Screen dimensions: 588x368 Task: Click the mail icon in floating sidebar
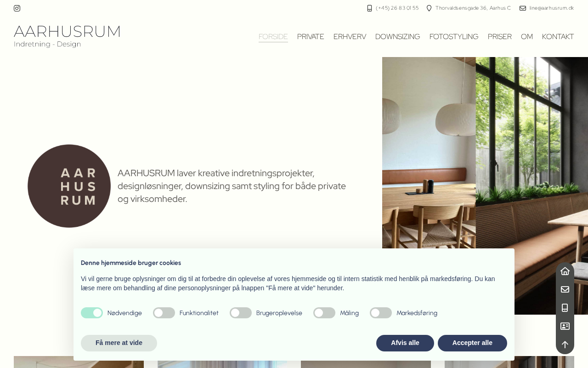coord(565,289)
